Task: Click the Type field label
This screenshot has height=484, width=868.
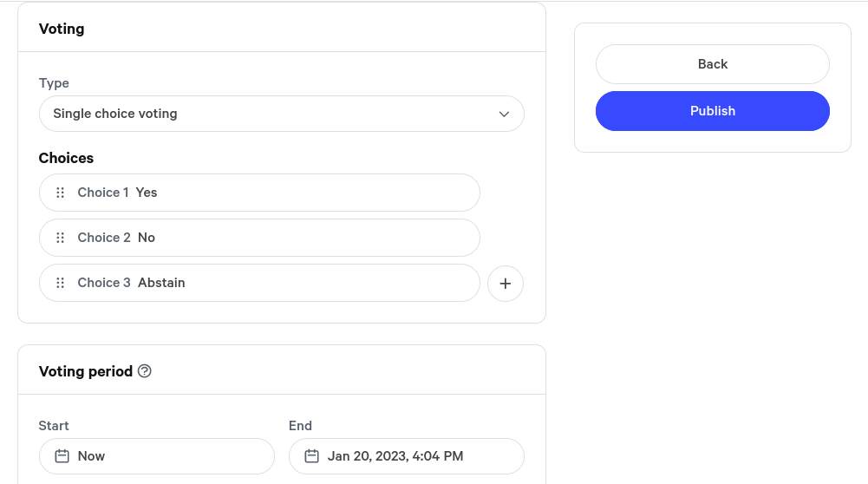Action: (54, 83)
